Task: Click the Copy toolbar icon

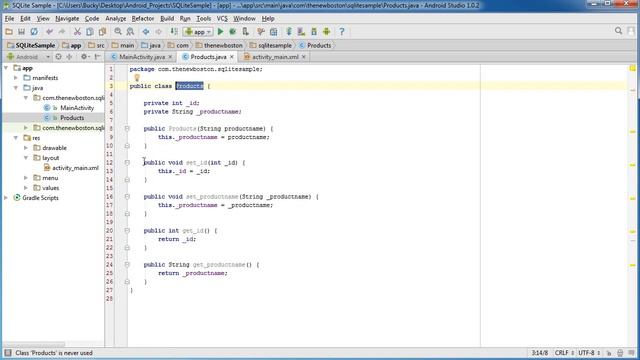Action: tap(89, 31)
